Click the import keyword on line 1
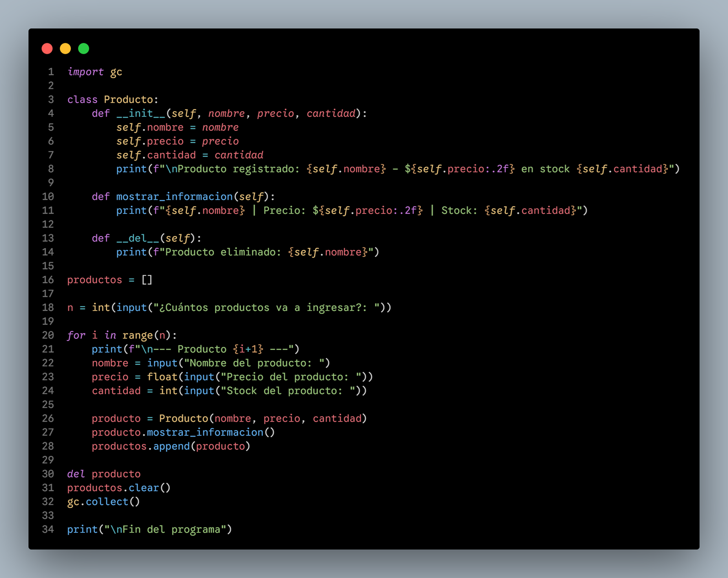 [85, 72]
